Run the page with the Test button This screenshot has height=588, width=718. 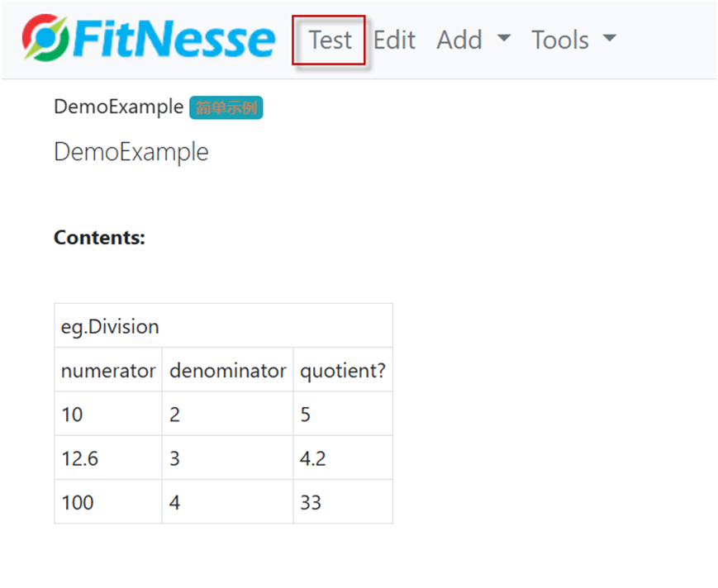pos(330,40)
